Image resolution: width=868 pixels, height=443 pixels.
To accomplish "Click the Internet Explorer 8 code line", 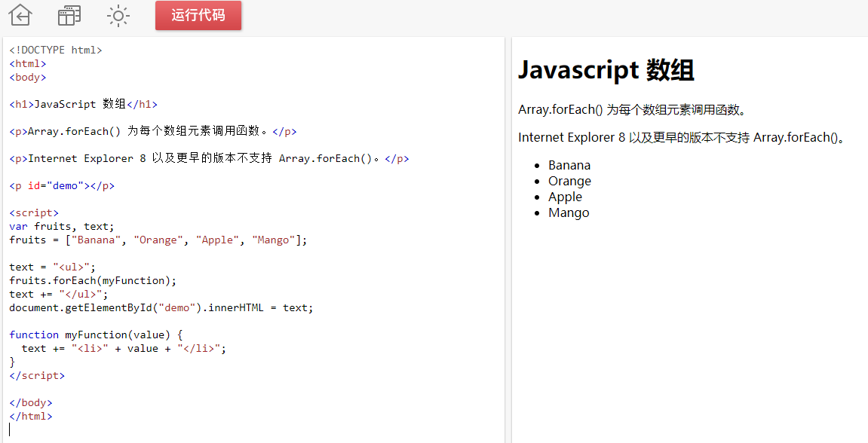I will 209,158.
